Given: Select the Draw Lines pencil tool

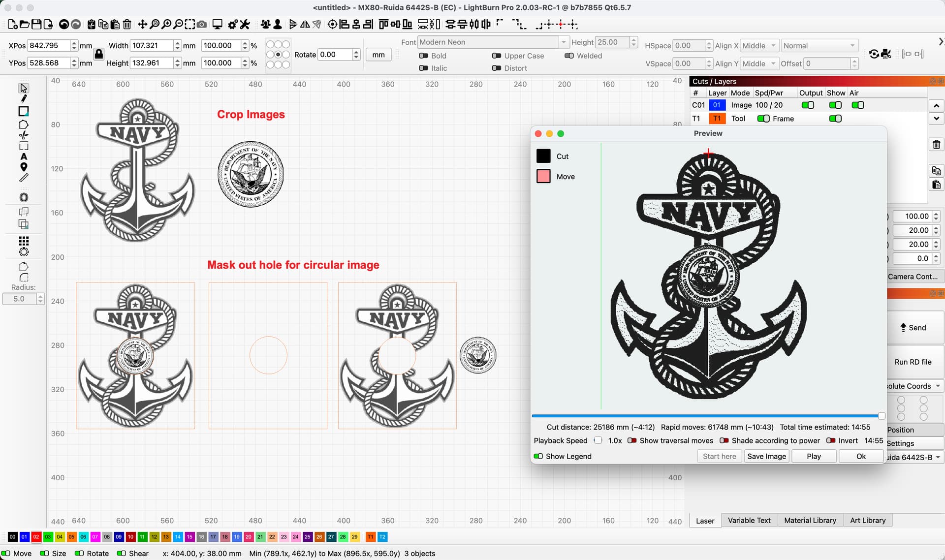Looking at the screenshot, I should click(24, 99).
